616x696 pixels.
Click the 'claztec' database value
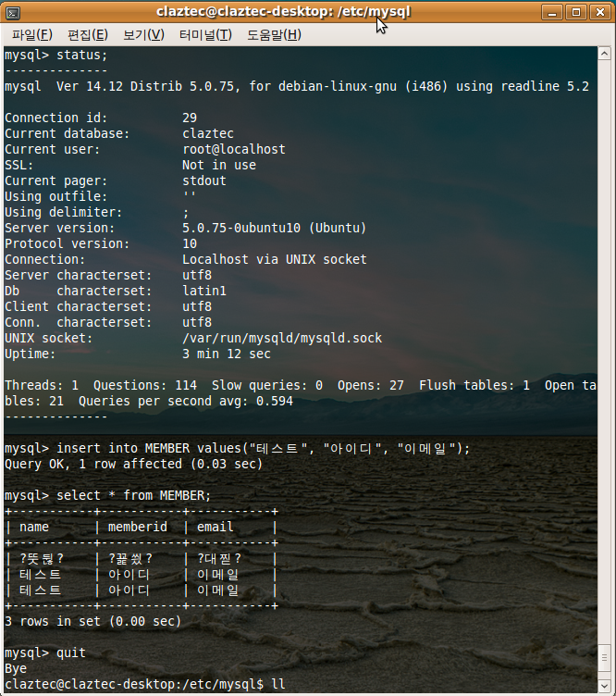pyautogui.click(x=208, y=133)
